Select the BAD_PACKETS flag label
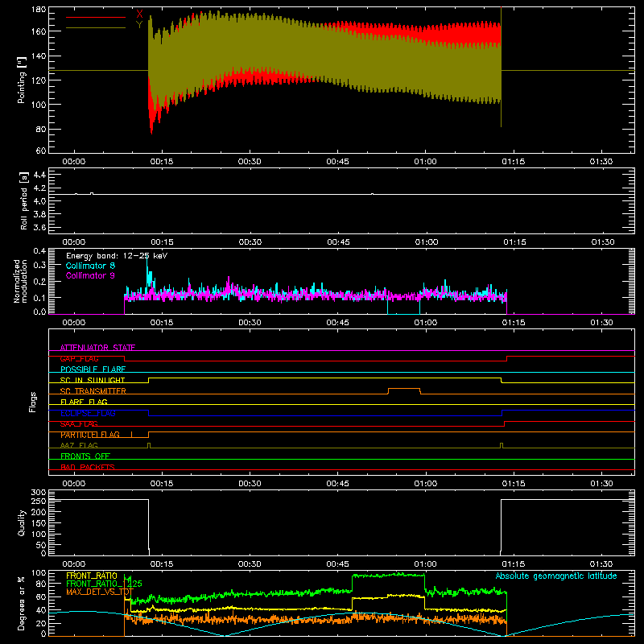Viewport: 644px width, 644px height. (x=88, y=467)
